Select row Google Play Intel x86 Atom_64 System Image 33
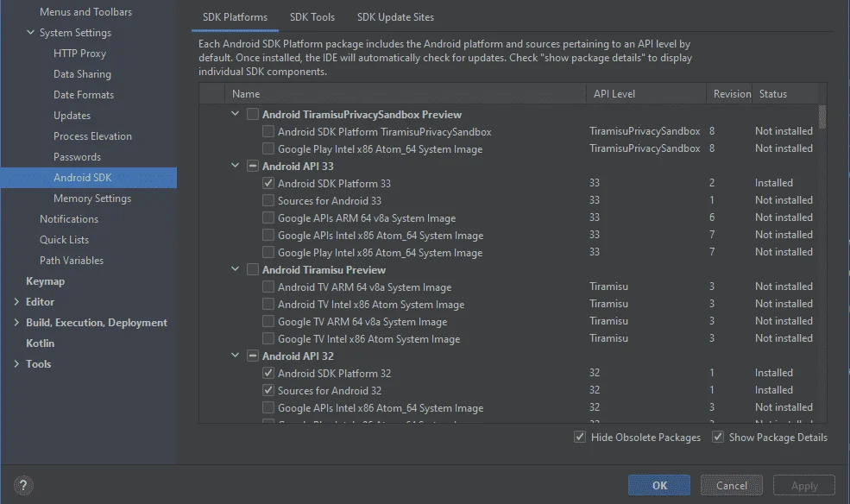The height and width of the screenshot is (504, 850). pyautogui.click(x=508, y=253)
